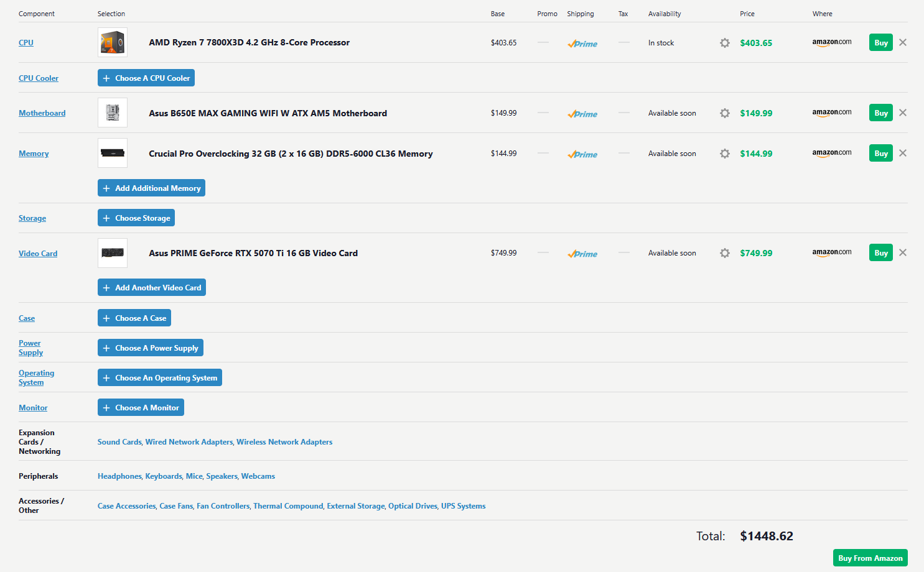Click the amazon.com logo in the Motherboard row
Image resolution: width=924 pixels, height=572 pixels.
(x=832, y=113)
